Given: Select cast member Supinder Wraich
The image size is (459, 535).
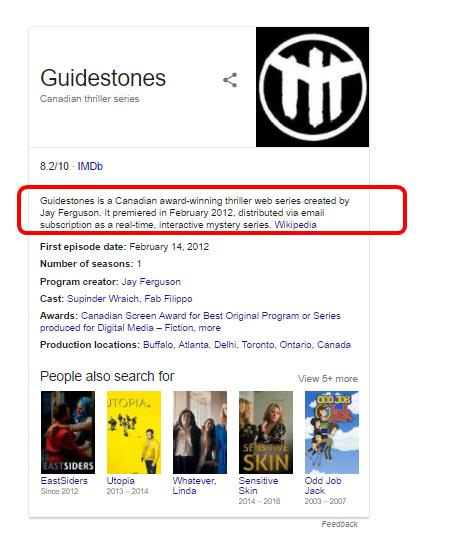Looking at the screenshot, I should click(103, 299).
